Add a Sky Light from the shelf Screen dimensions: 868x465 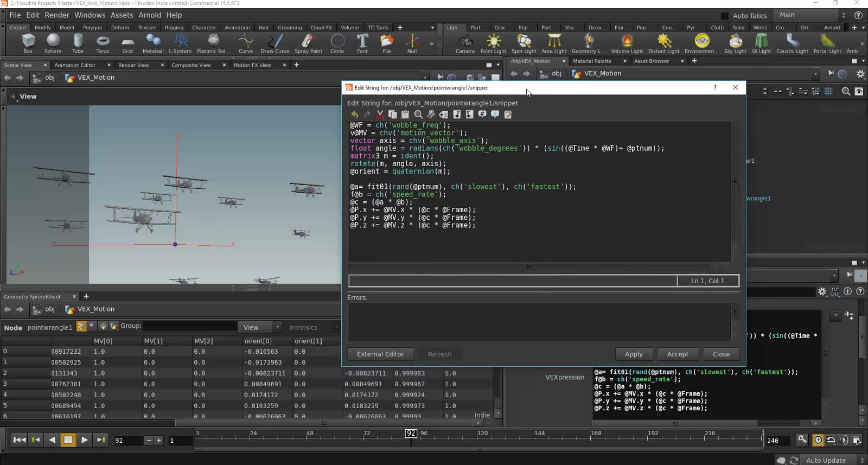coord(735,43)
